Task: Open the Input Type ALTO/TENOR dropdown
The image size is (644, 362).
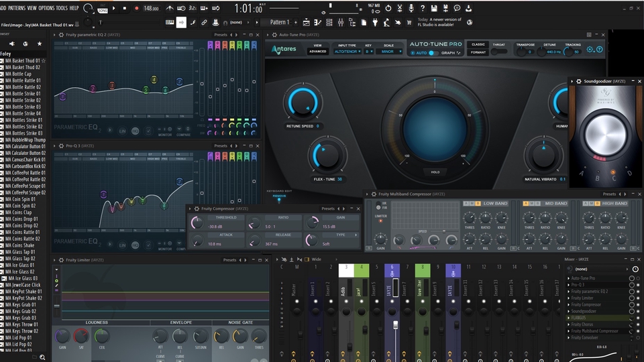Action: tap(347, 52)
